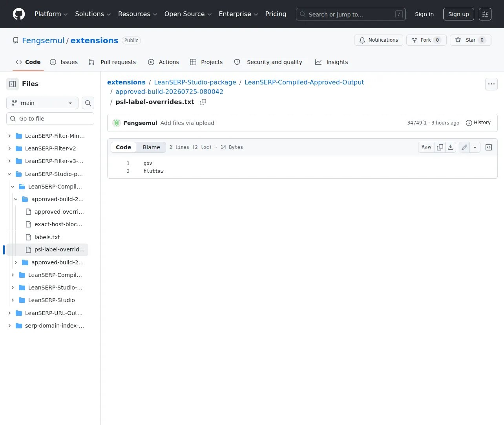
Task: Expand the LeanSERP-Studio folder chevron
Action: 13,300
